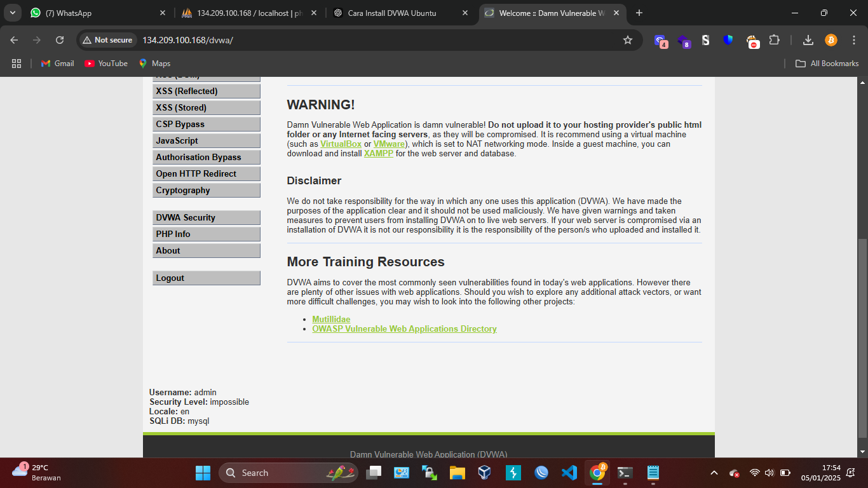Open the Cryptography sidebar item

207,191
